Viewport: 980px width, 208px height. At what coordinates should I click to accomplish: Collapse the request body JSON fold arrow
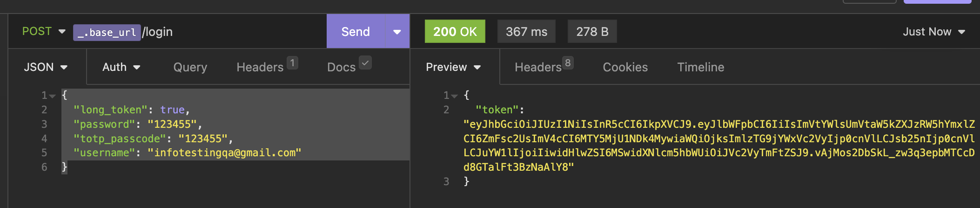tap(53, 96)
